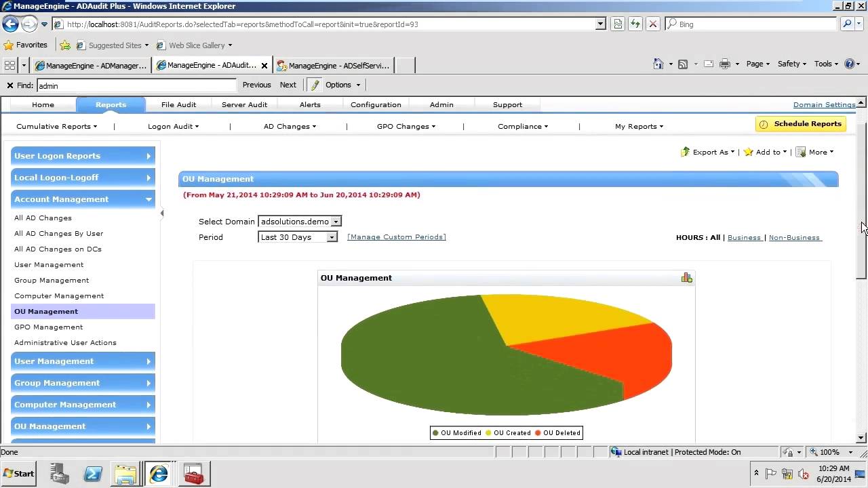Click the Start button

point(19,473)
